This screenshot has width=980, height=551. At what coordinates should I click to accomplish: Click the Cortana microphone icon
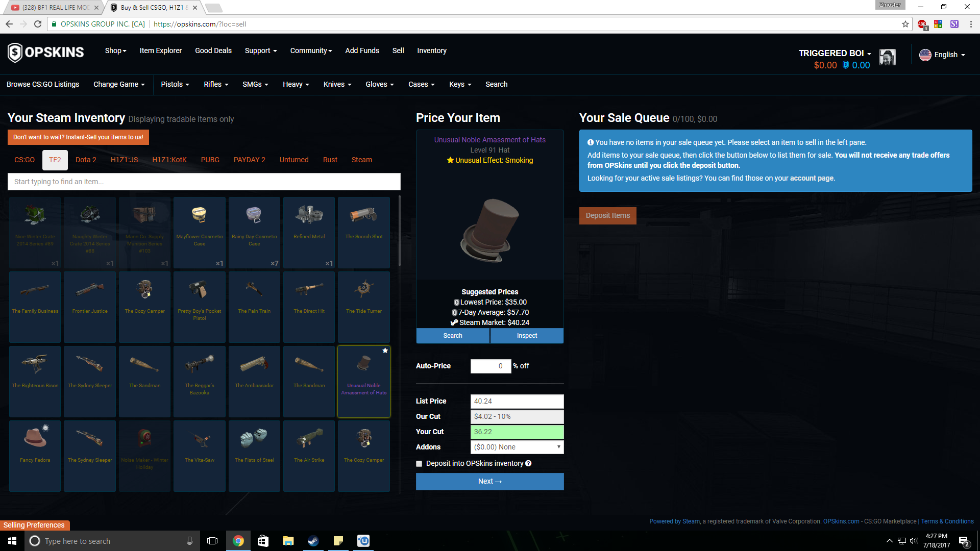point(189,541)
